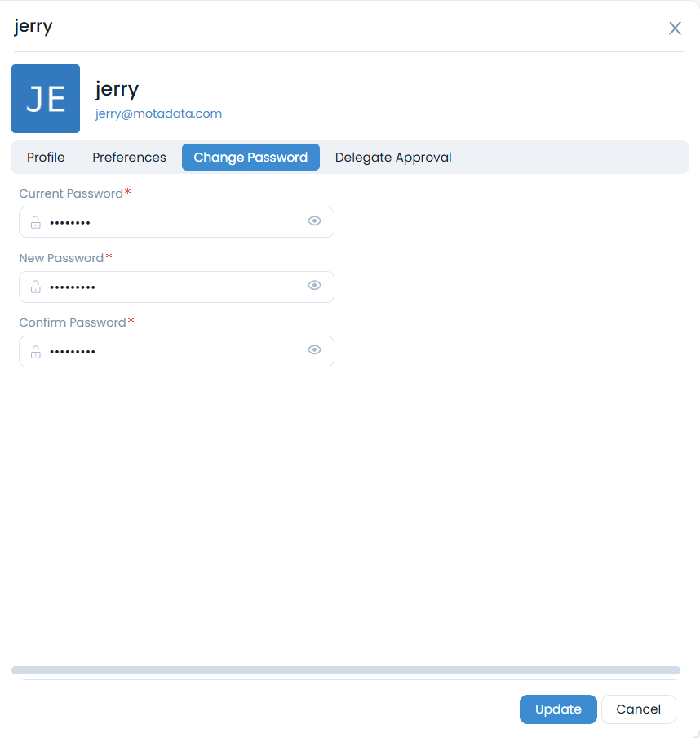
Task: Click the lock icon in Confirm Password field
Action: pos(35,351)
